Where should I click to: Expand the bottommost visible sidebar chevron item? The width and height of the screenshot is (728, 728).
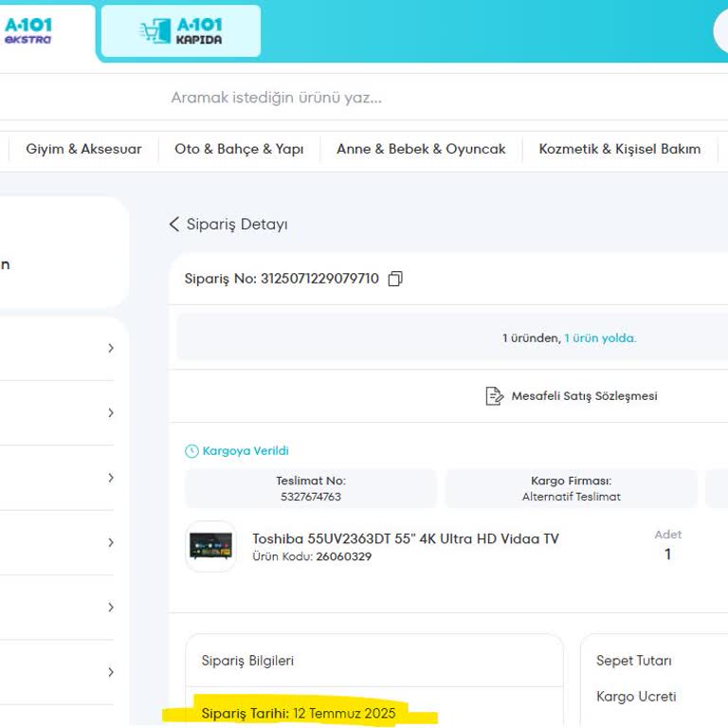pos(110,672)
